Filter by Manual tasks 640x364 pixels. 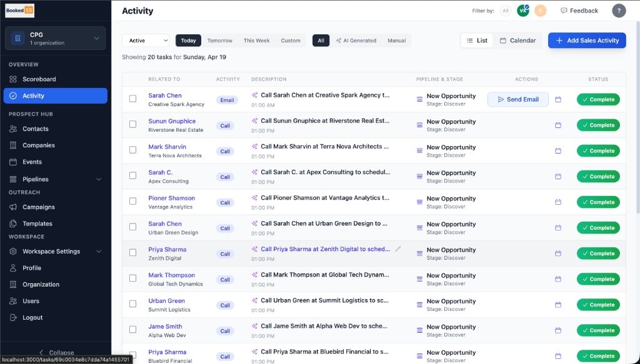coord(396,41)
